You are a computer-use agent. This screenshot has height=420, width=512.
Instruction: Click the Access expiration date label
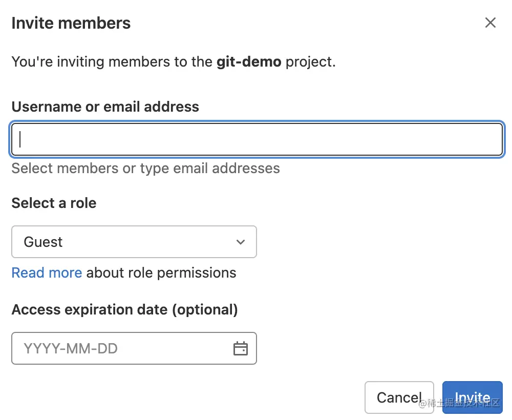tap(124, 309)
